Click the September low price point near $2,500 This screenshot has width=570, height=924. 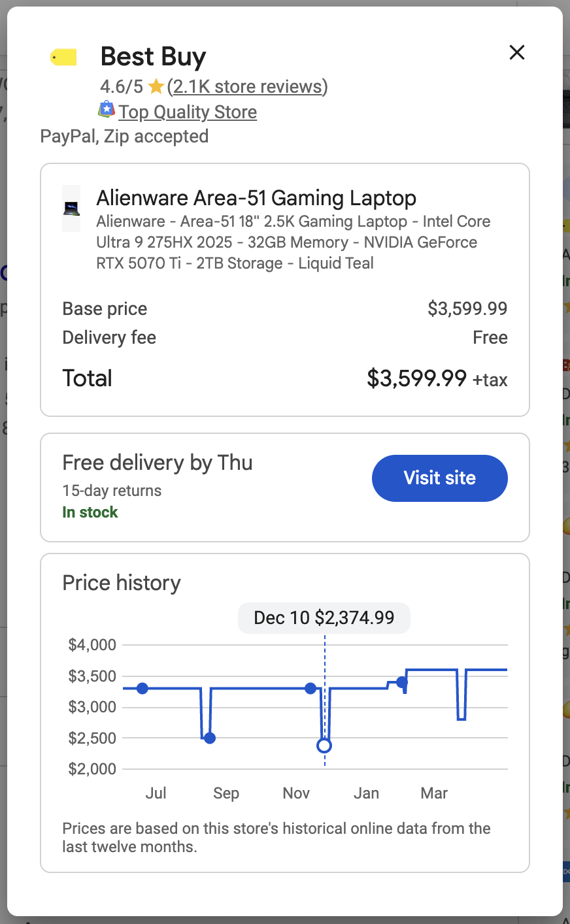point(210,738)
